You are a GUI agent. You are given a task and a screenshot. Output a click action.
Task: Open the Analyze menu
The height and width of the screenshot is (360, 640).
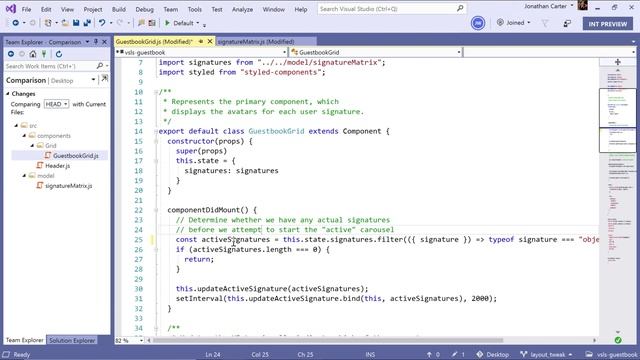(x=242, y=9)
